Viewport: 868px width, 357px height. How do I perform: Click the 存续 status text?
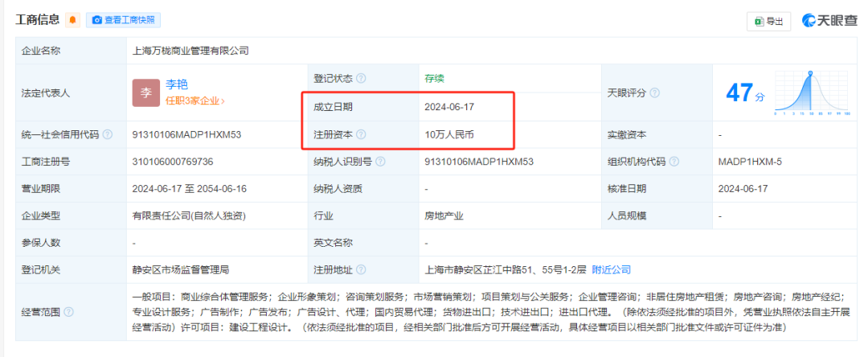[x=435, y=79]
